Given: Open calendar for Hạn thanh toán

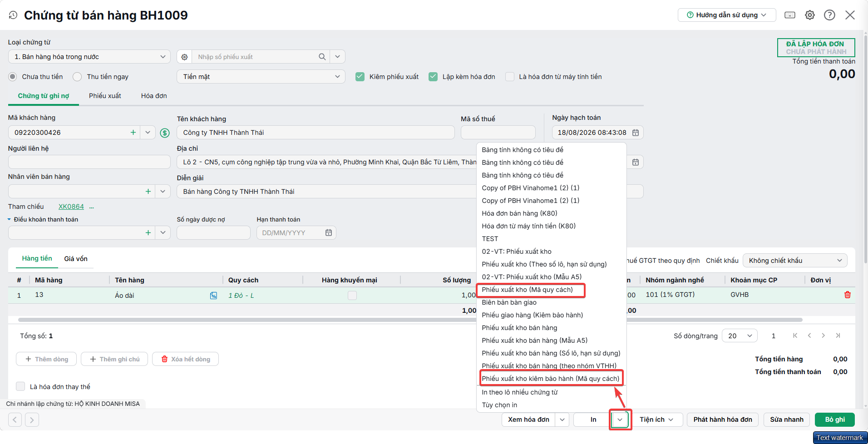Looking at the screenshot, I should [329, 232].
